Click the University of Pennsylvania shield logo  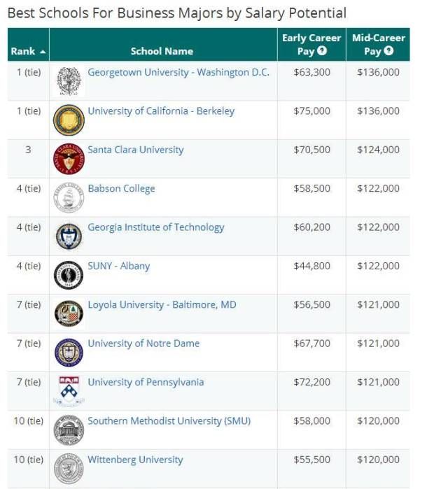pyautogui.click(x=69, y=390)
